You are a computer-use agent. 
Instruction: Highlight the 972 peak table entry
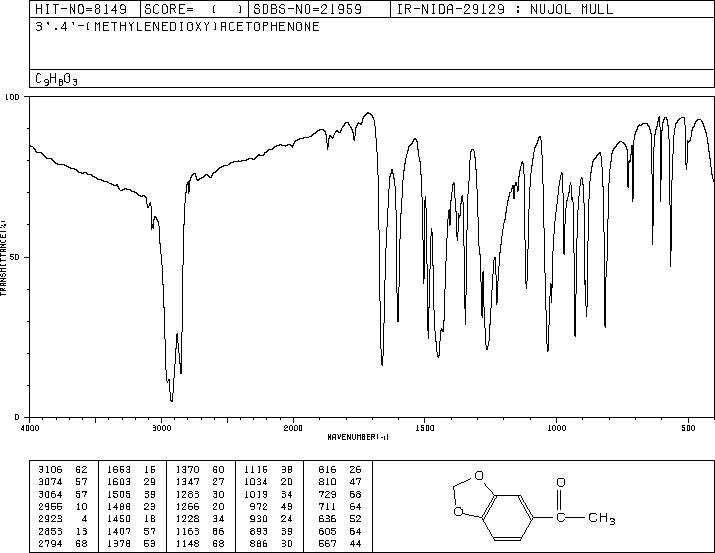(271, 506)
